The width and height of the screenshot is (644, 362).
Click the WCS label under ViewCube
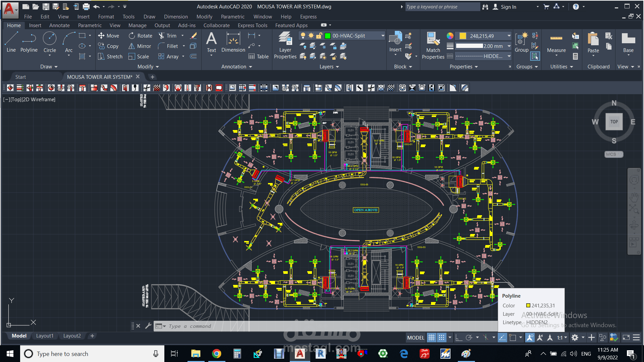(613, 154)
